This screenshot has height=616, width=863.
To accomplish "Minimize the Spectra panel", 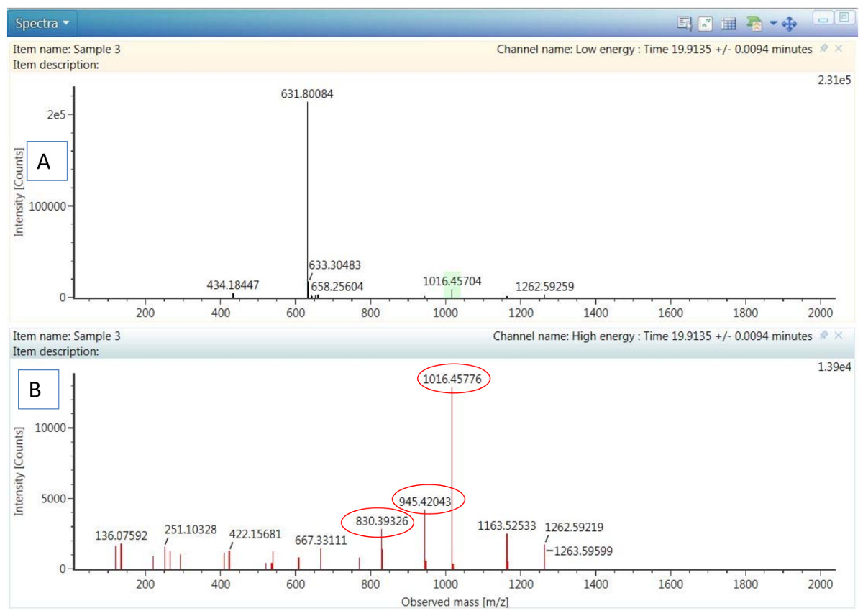I will [x=822, y=19].
